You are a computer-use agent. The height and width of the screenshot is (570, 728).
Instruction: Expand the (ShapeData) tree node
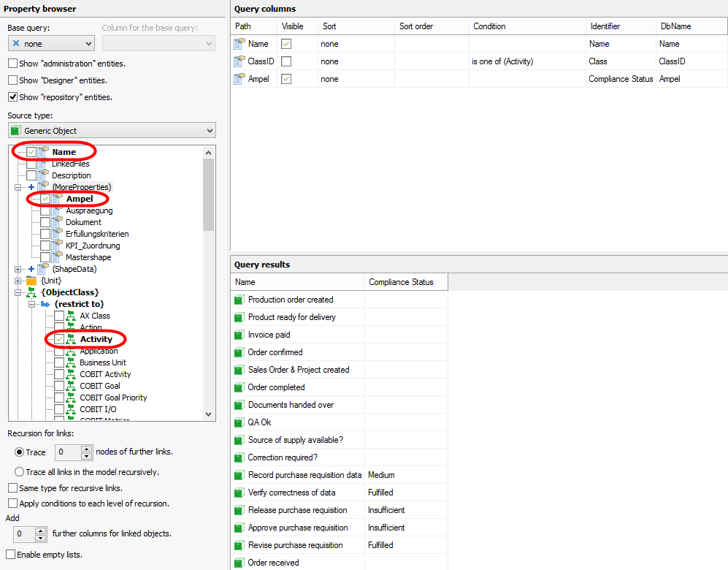18,269
